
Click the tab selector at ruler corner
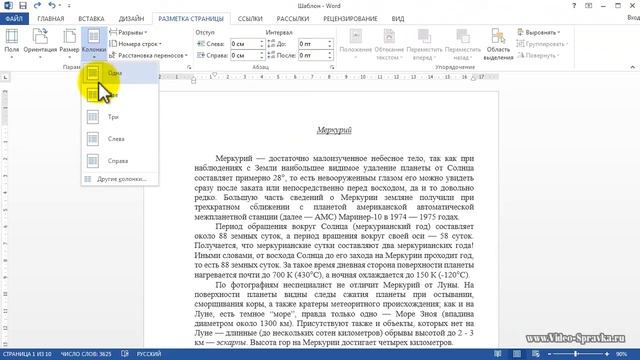5,77
